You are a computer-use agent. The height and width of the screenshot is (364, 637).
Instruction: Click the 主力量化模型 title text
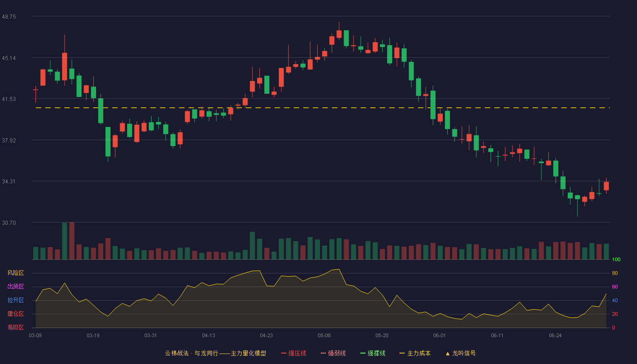(248, 353)
